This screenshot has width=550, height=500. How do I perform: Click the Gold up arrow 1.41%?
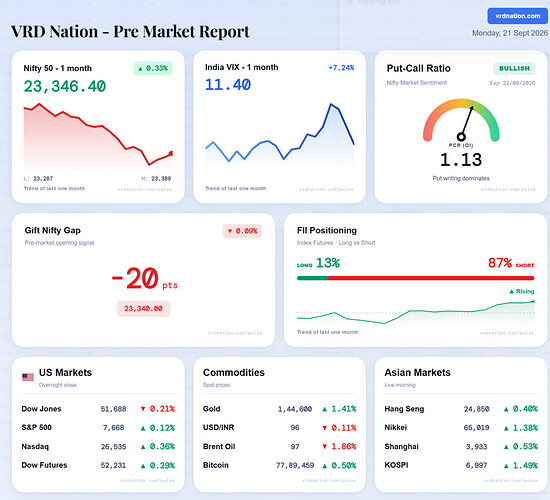(339, 409)
